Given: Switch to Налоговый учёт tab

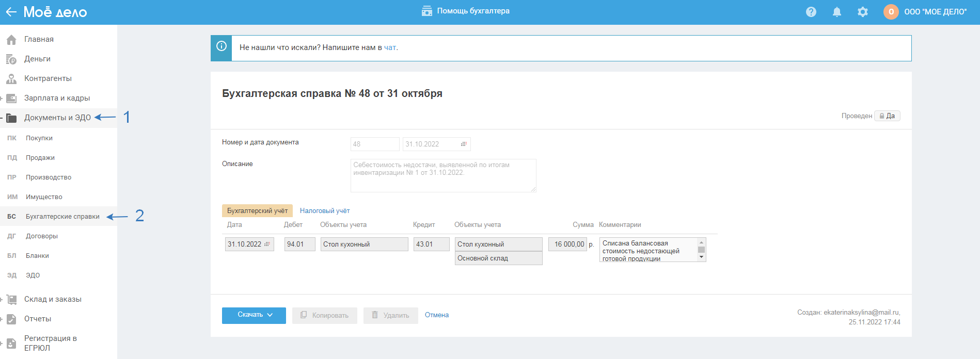Looking at the screenshot, I should pyautogui.click(x=325, y=210).
